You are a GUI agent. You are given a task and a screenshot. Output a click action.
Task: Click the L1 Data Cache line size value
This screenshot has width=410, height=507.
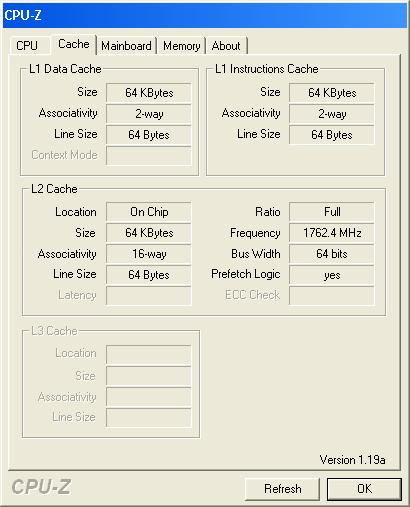pyautogui.click(x=149, y=135)
